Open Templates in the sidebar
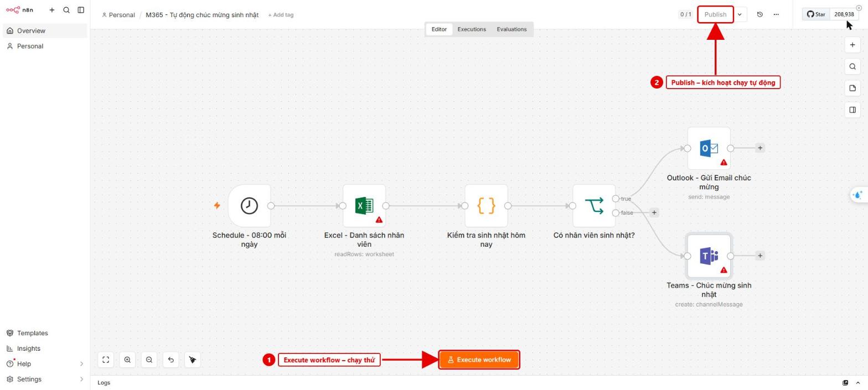The width and height of the screenshot is (868, 390). coord(45,333)
